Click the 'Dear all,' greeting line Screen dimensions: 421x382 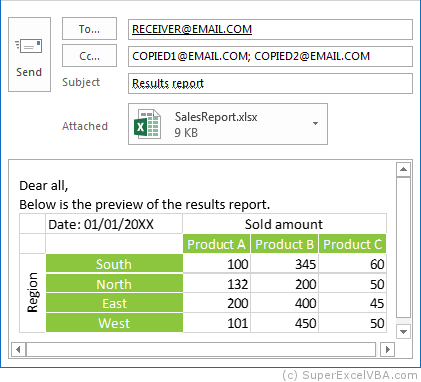[44, 186]
